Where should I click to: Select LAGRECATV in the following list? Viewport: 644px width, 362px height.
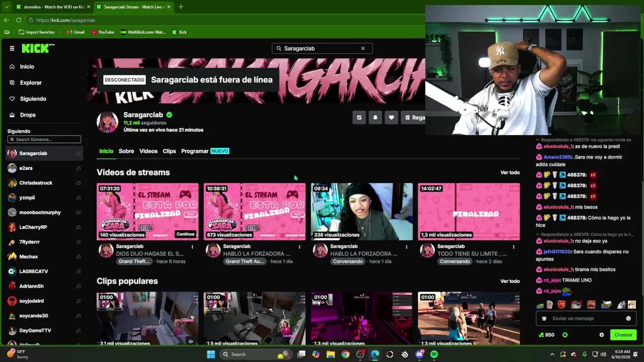tap(34, 271)
